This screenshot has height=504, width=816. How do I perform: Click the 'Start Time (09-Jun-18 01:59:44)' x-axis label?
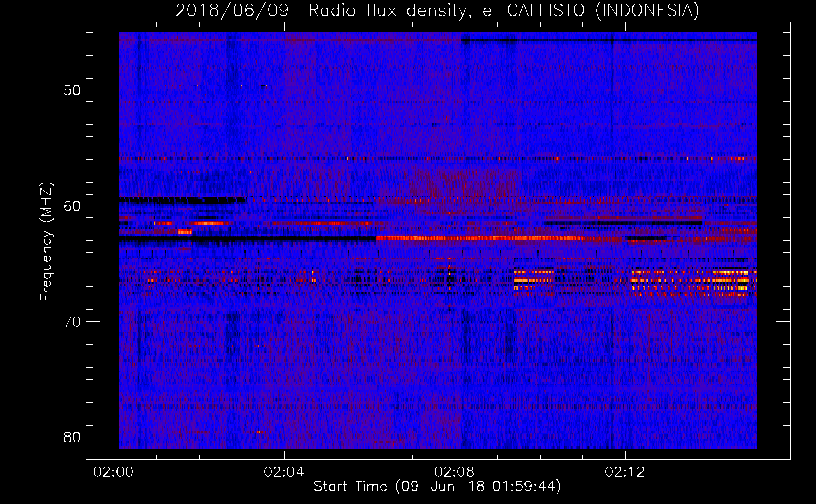(437, 487)
